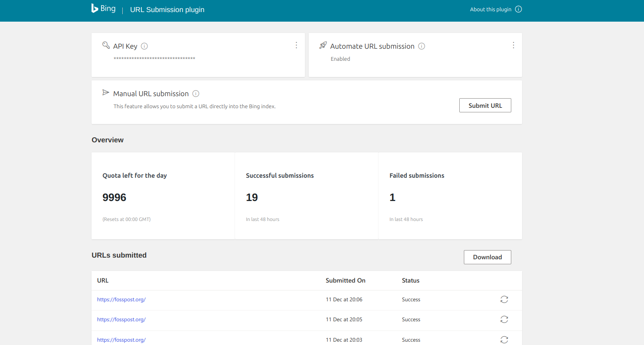Click the key icon in API Key card
The height and width of the screenshot is (345, 644).
pyautogui.click(x=106, y=45)
